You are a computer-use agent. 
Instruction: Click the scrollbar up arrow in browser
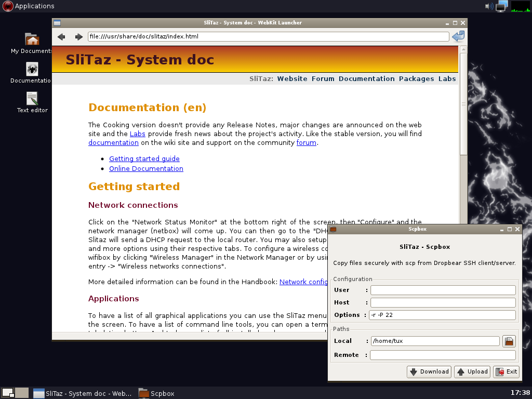click(x=463, y=49)
